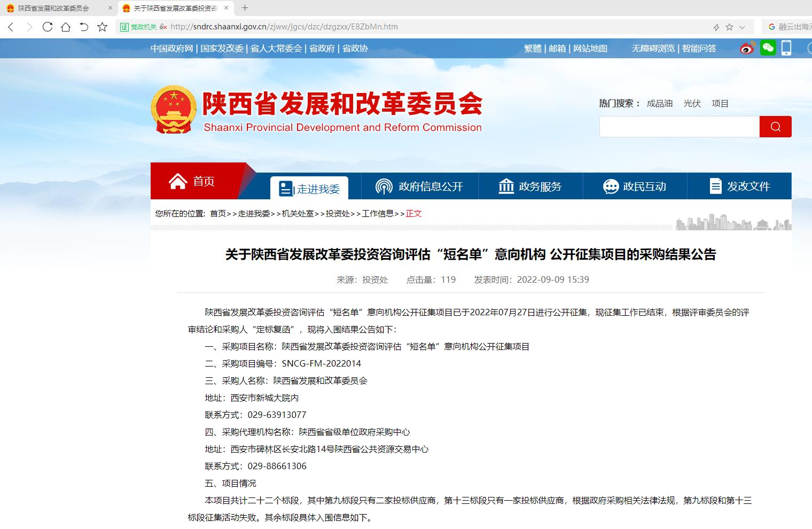Click the 投资处 breadcrumb link
The image size is (812, 529).
pyautogui.click(x=337, y=213)
